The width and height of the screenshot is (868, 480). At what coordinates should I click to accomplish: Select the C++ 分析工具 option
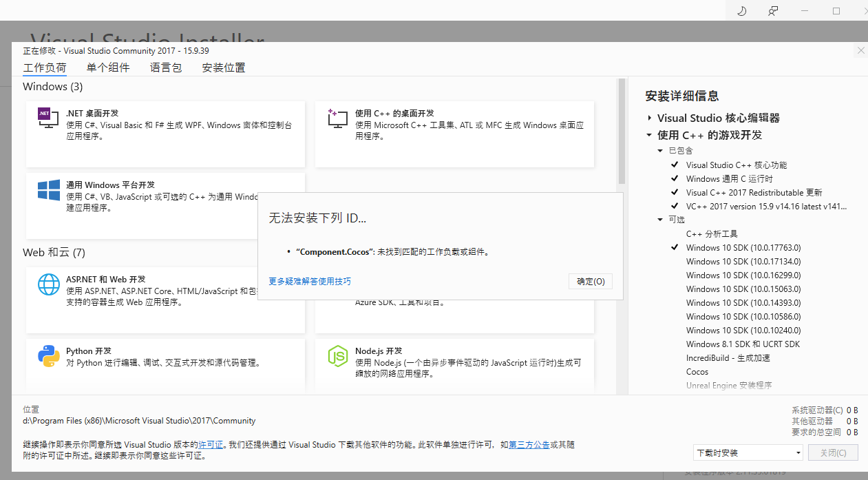pyautogui.click(x=712, y=233)
